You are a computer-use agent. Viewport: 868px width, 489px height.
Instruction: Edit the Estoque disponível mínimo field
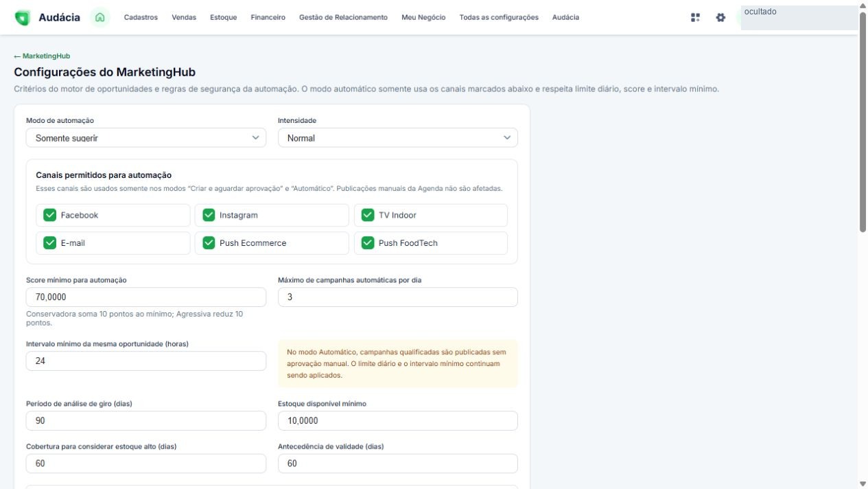click(398, 421)
